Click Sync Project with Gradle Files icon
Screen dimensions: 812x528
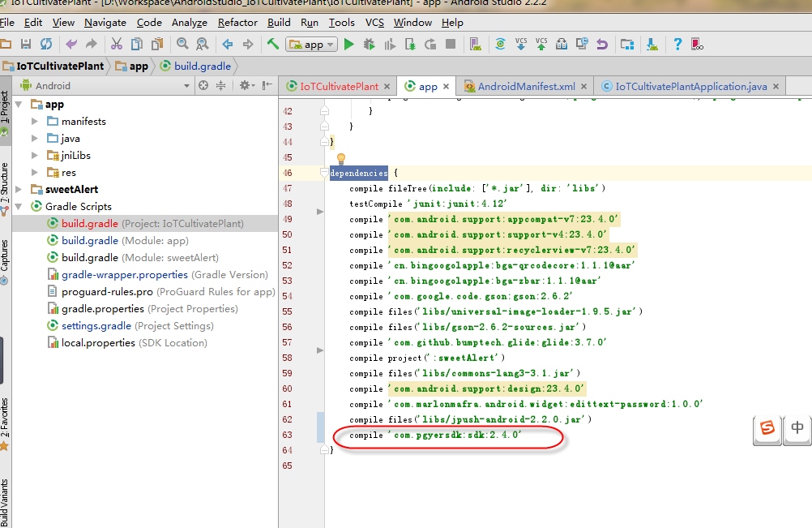click(500, 45)
